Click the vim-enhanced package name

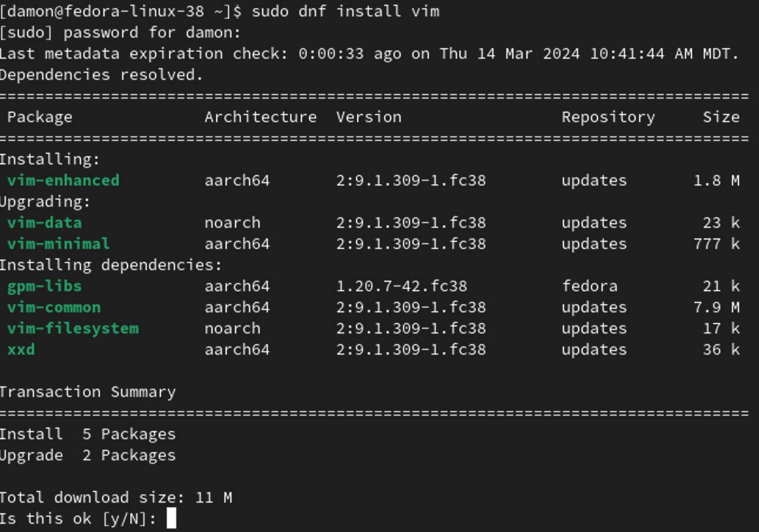[63, 180]
